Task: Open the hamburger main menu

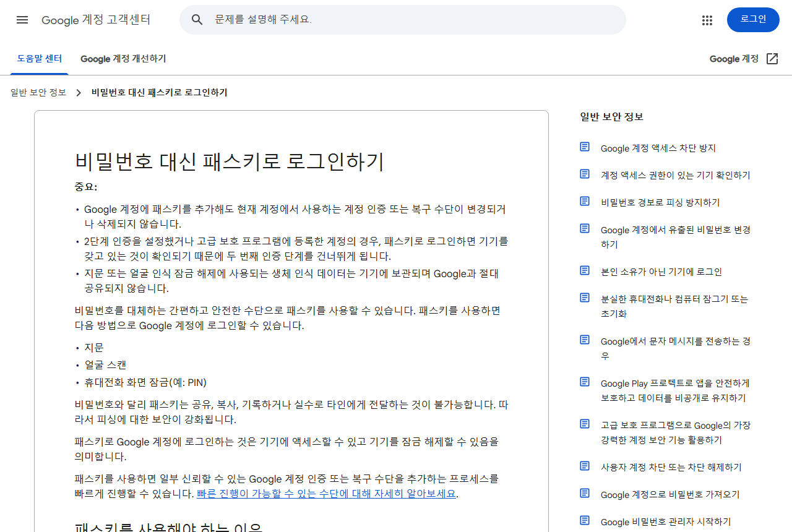Action: [22, 20]
